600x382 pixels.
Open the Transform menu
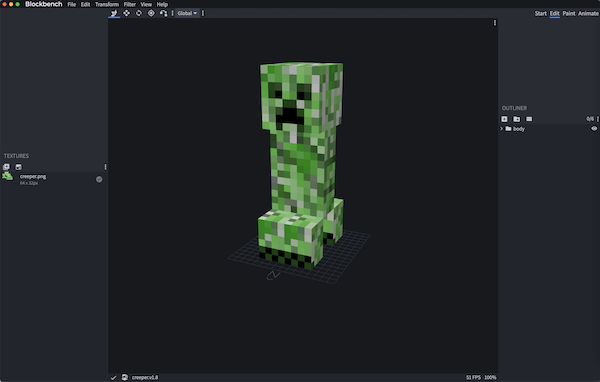(107, 5)
